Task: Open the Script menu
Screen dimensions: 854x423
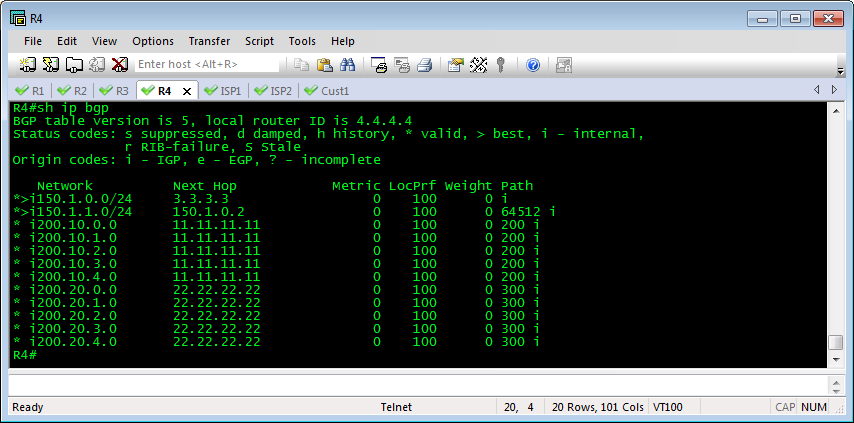Action: pos(259,41)
